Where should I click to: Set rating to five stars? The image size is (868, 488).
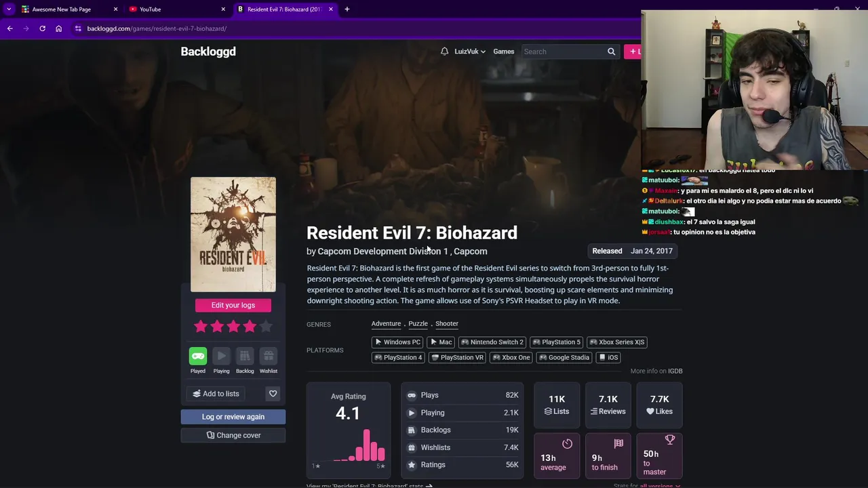tap(266, 327)
